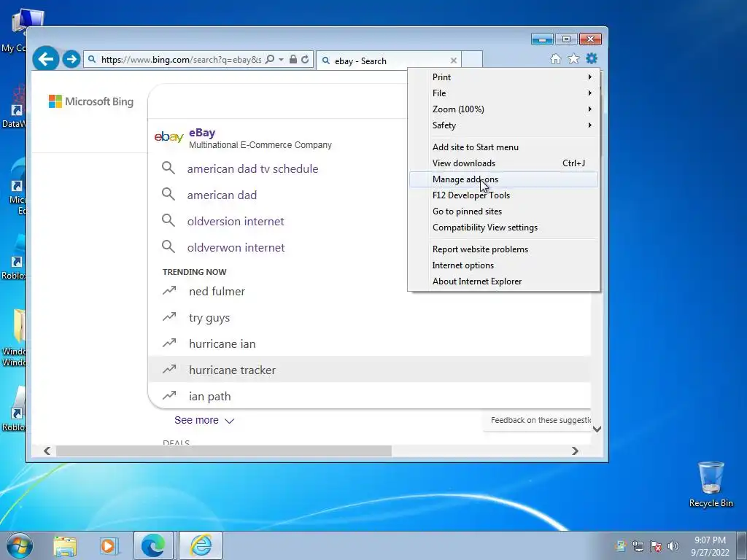Click Internet Explorer taskbar icon
Screen dimensions: 747x560
click(x=201, y=545)
